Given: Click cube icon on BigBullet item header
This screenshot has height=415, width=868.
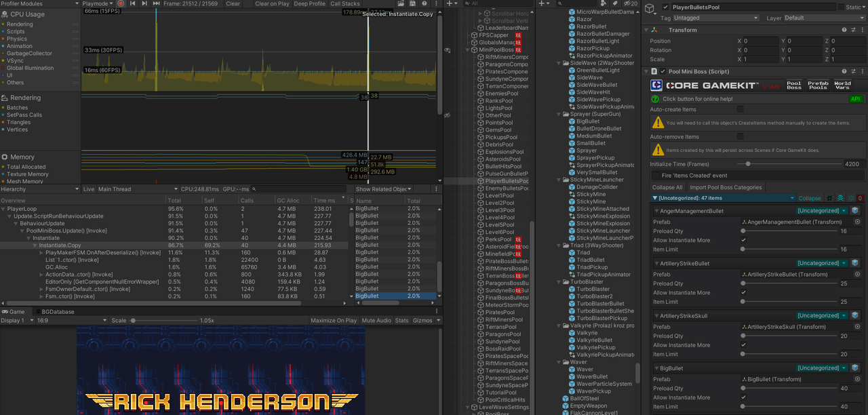Looking at the screenshot, I should [x=855, y=368].
